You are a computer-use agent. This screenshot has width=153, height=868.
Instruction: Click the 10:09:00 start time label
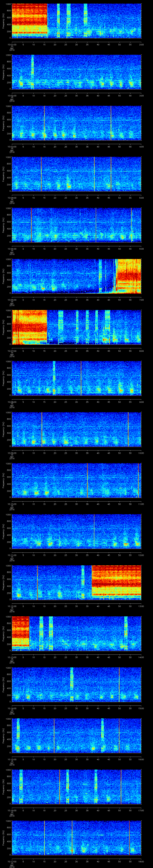coord(12,453)
